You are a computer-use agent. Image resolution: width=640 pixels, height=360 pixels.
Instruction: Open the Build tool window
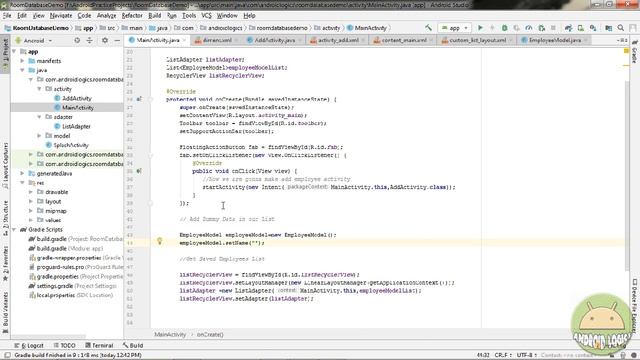pyautogui.click(x=133, y=345)
